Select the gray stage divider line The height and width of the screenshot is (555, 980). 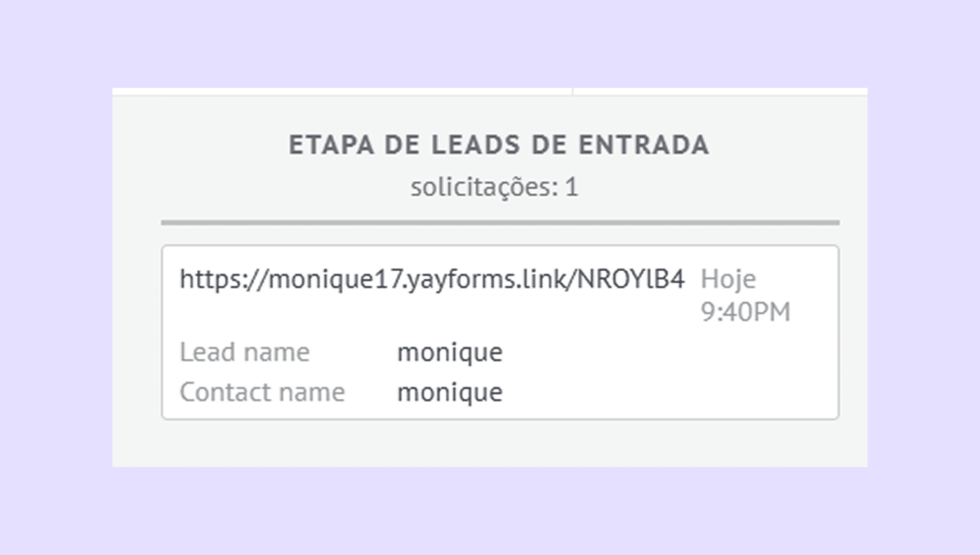point(500,223)
